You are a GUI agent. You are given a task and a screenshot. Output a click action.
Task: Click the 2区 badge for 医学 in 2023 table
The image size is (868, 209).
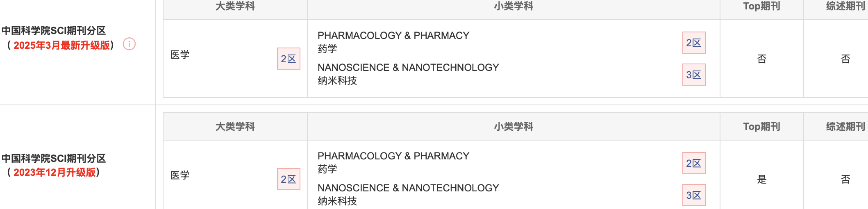click(x=289, y=179)
